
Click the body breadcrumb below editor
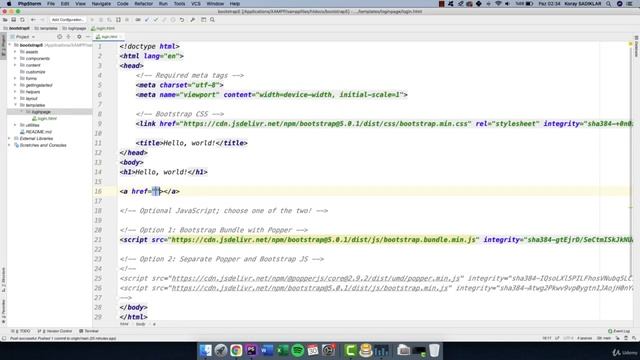140,324
